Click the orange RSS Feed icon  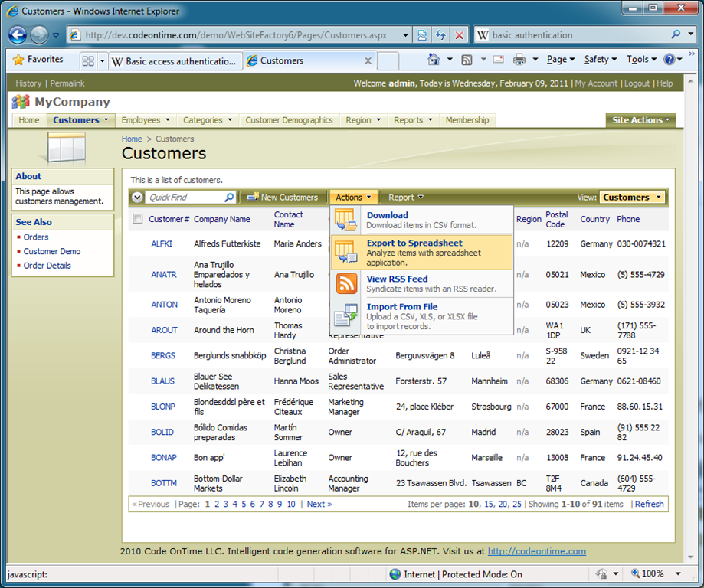[346, 284]
